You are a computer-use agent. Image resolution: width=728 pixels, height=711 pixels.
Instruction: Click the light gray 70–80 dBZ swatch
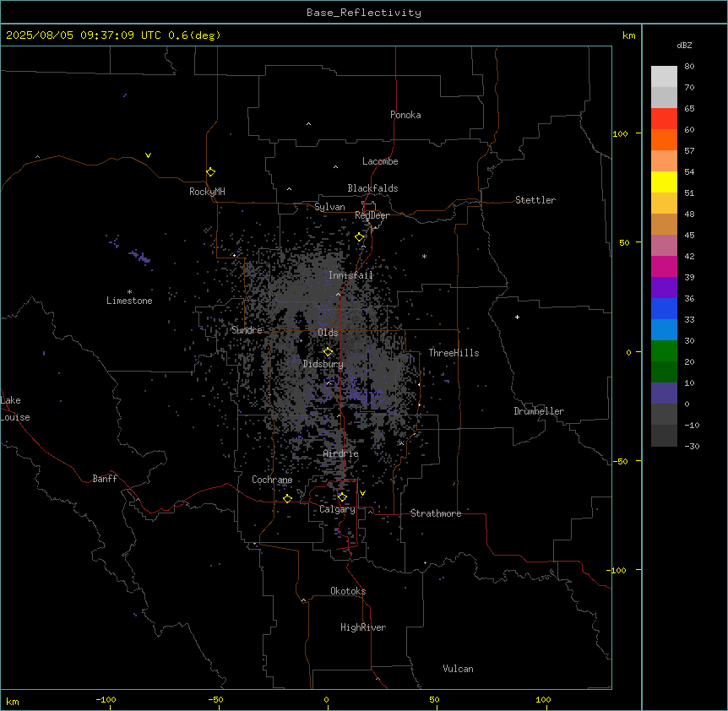click(664, 76)
